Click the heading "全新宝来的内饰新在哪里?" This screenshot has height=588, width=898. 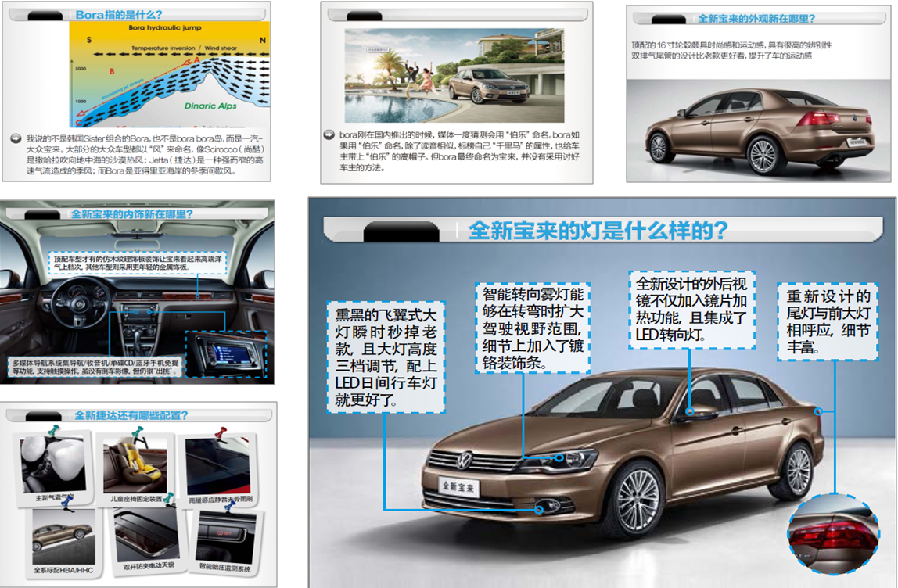point(131,214)
